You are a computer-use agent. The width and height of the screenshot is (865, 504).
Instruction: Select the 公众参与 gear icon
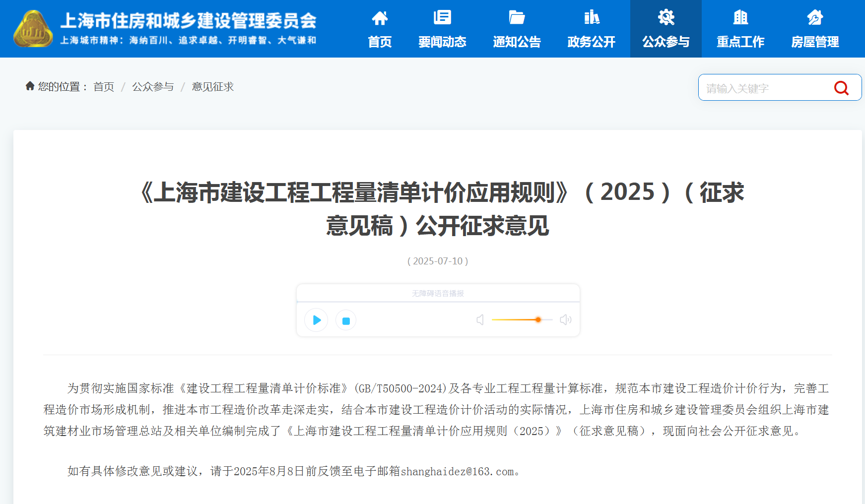tap(665, 17)
